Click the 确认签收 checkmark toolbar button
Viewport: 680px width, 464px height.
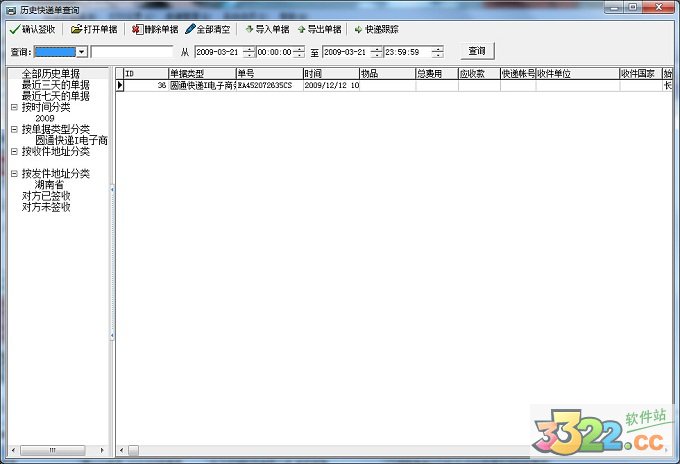tap(33, 29)
